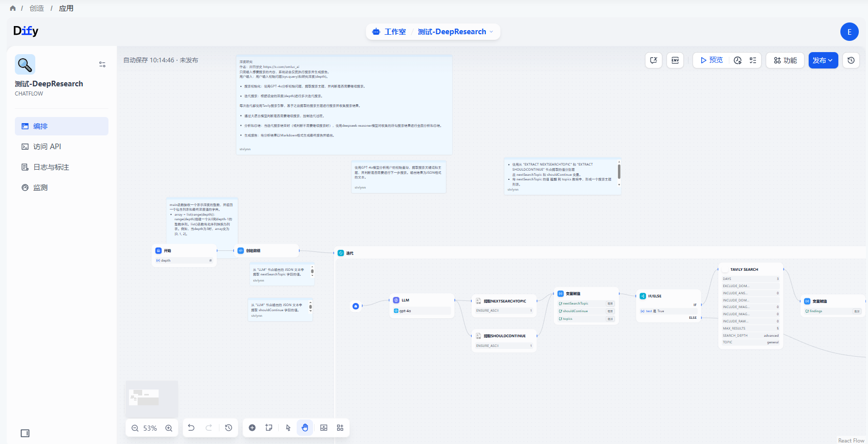Viewport: 868px width, 444px height.
Task: Open the 访问 API menu item
Action: 61,147
